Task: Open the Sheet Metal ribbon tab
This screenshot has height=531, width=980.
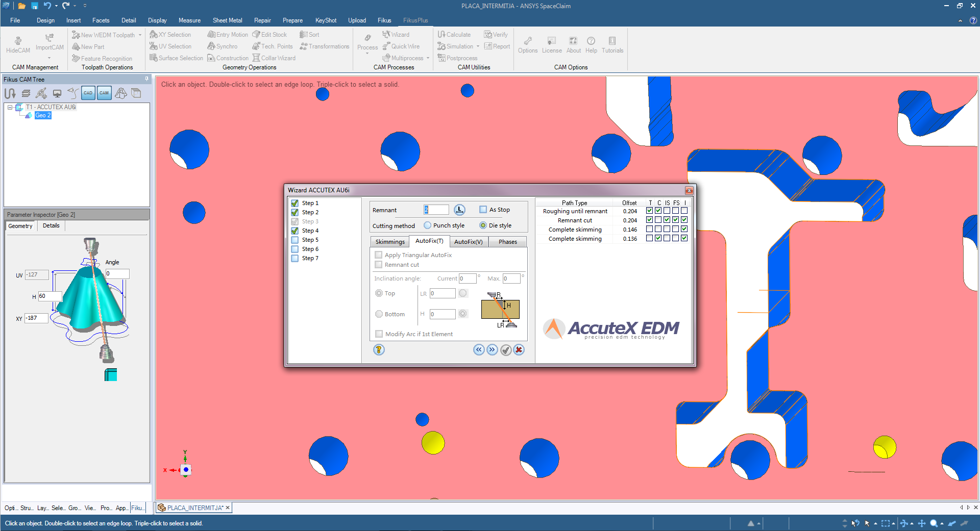Action: tap(227, 20)
